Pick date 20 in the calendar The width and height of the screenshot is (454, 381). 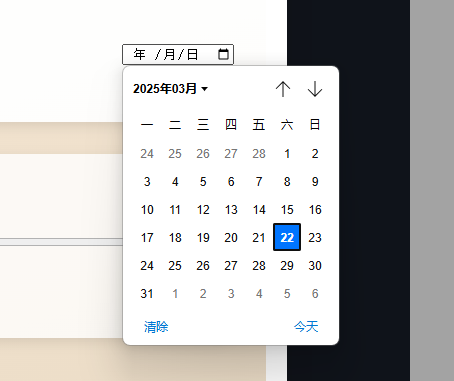pyautogui.click(x=231, y=238)
